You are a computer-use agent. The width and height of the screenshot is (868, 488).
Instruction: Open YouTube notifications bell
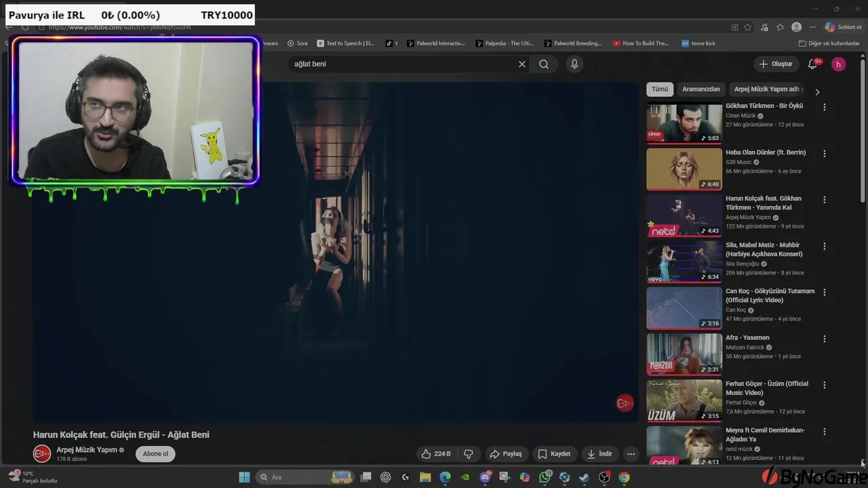(x=813, y=64)
